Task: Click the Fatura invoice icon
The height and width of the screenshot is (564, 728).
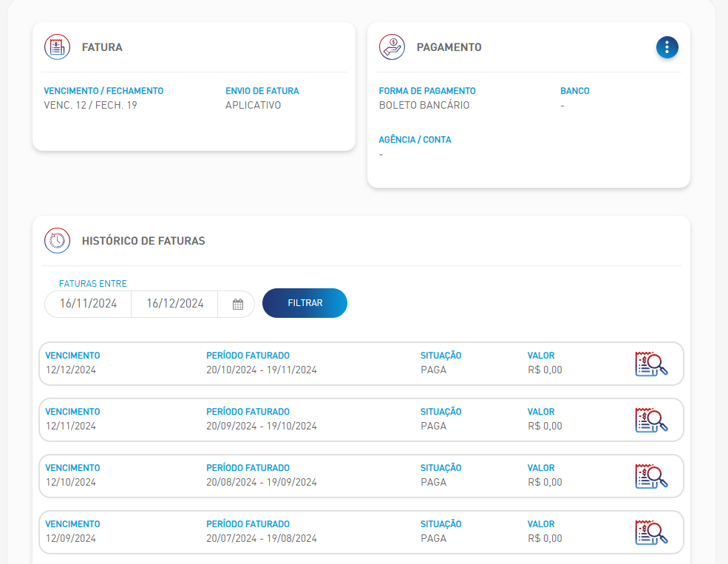Action: coord(57,47)
